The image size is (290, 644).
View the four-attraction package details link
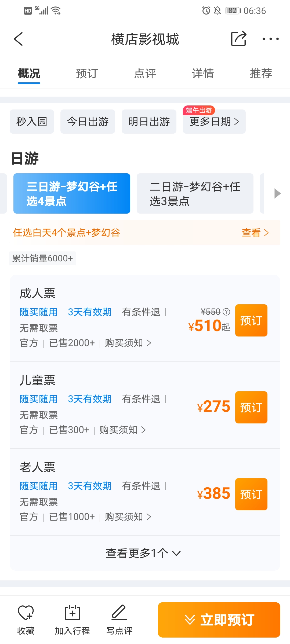[255, 233]
